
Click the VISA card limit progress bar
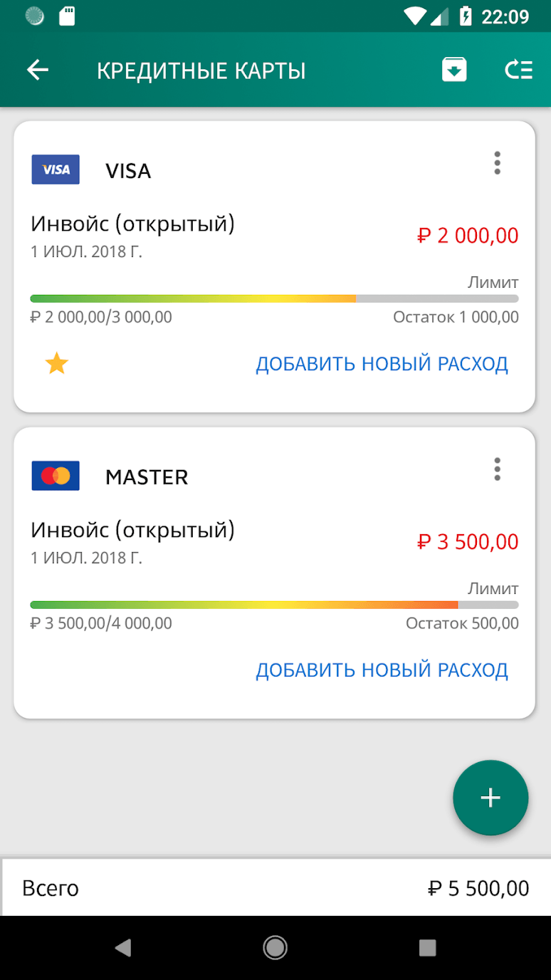274,298
